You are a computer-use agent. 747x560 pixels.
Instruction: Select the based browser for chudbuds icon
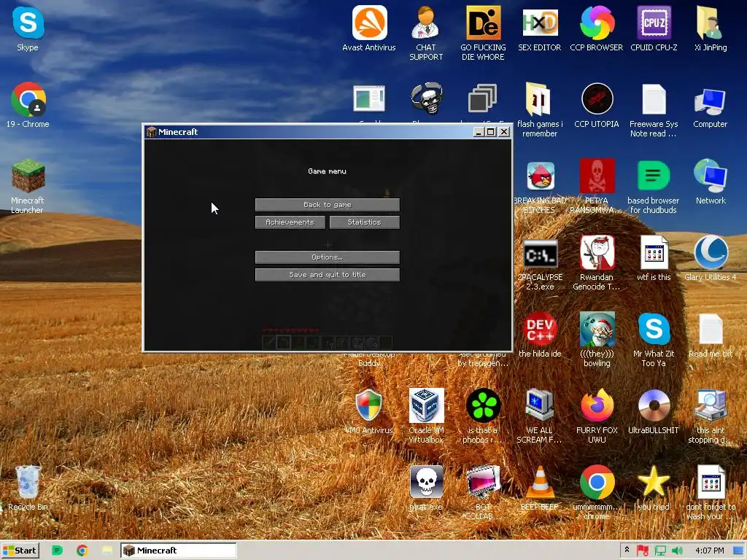[654, 187]
